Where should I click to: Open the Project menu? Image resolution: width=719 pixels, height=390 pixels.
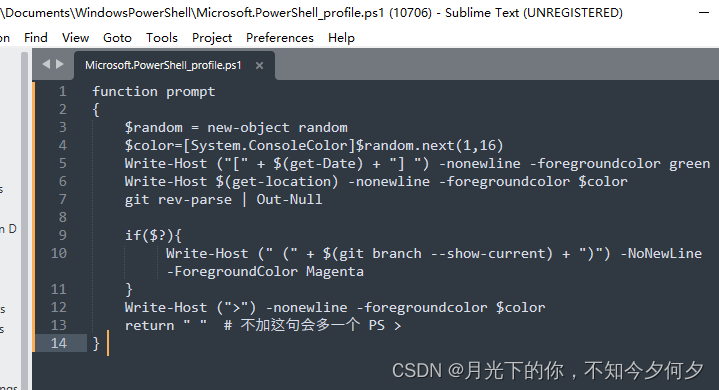coord(212,38)
